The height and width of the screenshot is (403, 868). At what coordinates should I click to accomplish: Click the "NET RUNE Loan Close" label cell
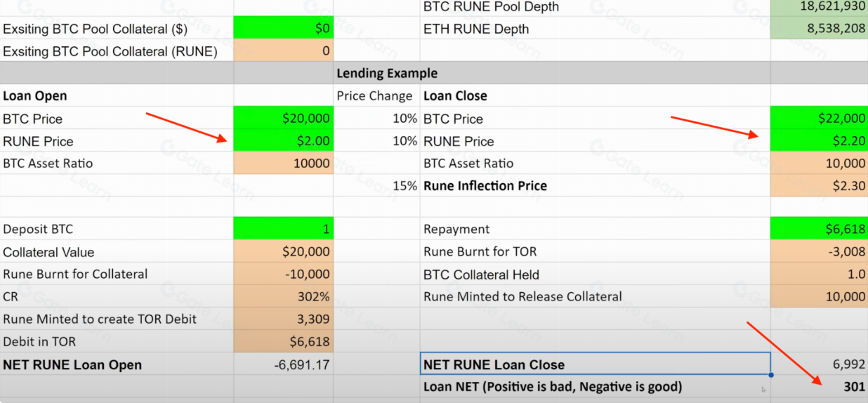(x=595, y=364)
